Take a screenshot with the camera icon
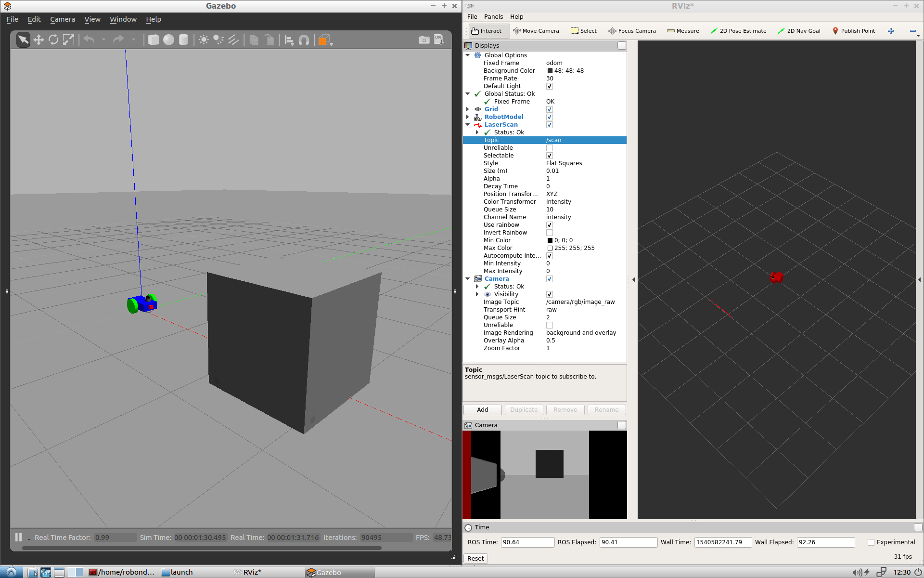 click(424, 39)
